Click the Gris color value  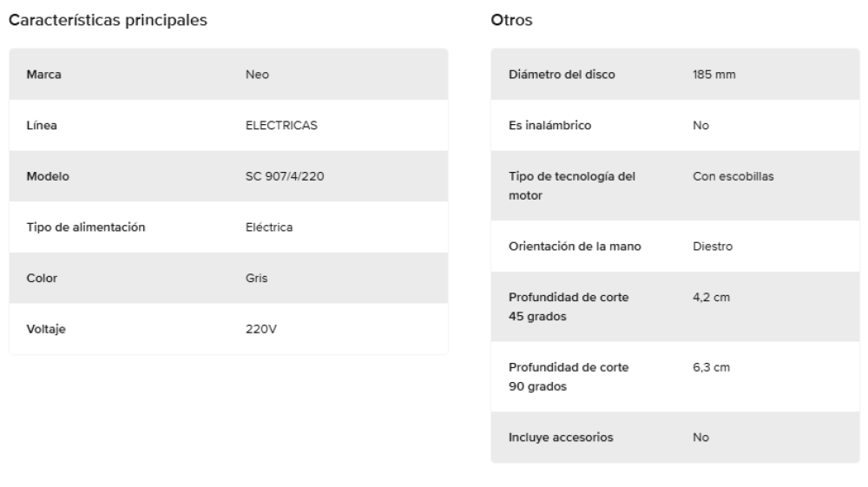(256, 279)
